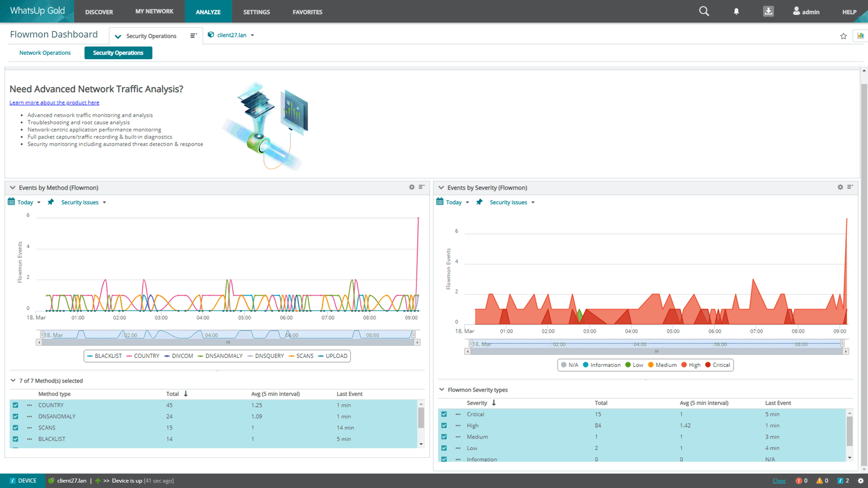The image size is (868, 488).
Task: Click pin icon in Events by Method
Action: coord(51,202)
